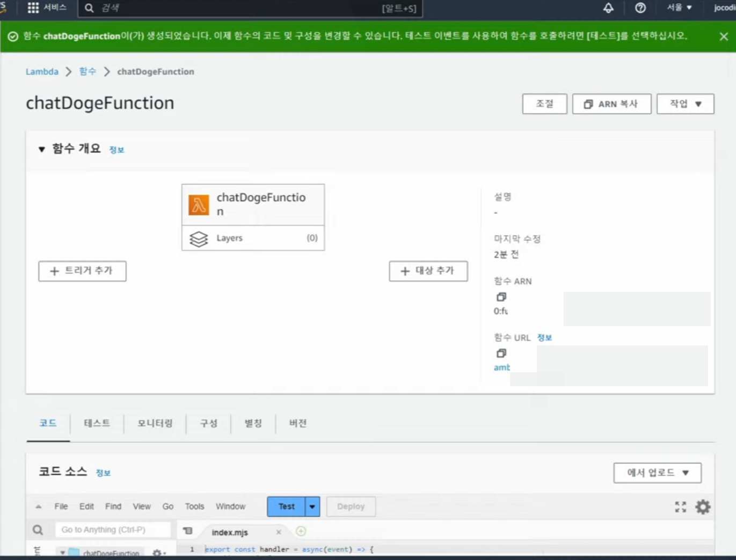The image size is (736, 560).
Task: Open code editor settings gear
Action: 703,507
